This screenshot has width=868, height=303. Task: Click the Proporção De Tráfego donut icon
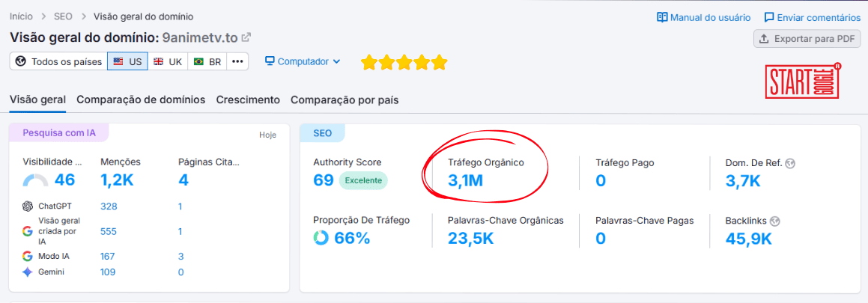[x=321, y=239]
